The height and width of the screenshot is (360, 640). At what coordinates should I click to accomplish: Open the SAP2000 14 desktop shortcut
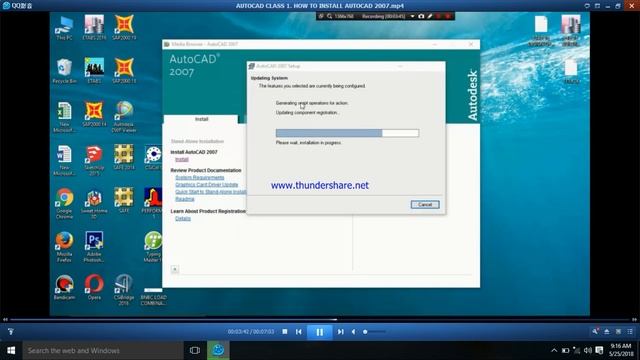[94, 115]
